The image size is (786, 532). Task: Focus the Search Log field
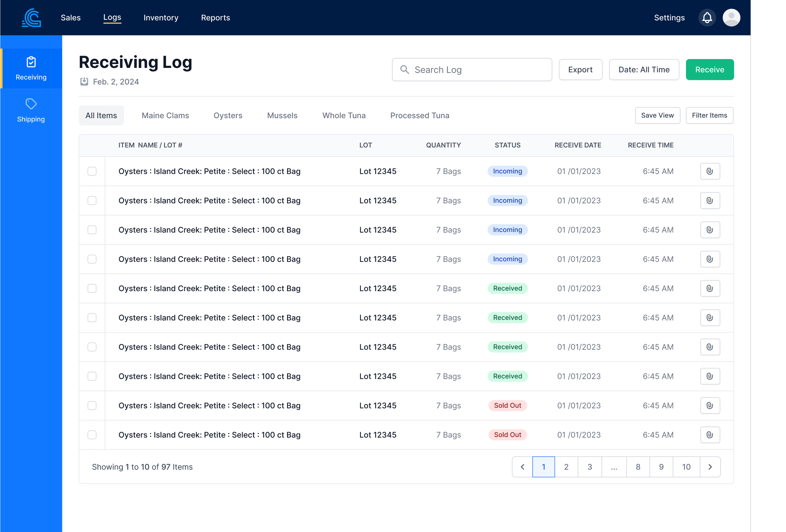coord(472,70)
